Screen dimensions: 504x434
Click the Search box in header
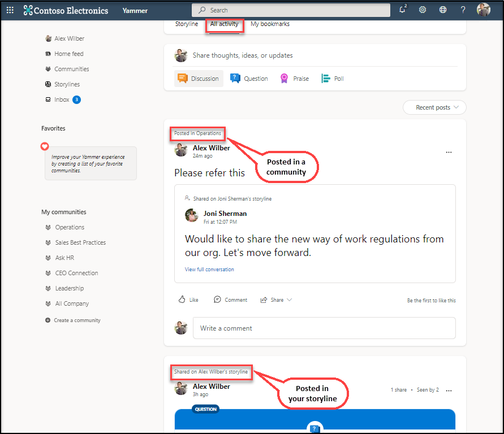point(291,10)
